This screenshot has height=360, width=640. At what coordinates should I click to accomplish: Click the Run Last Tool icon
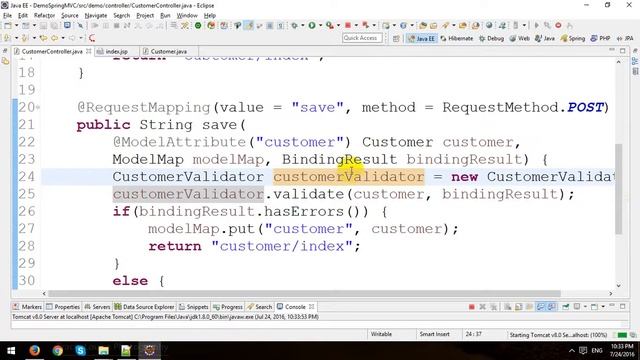(329, 25)
